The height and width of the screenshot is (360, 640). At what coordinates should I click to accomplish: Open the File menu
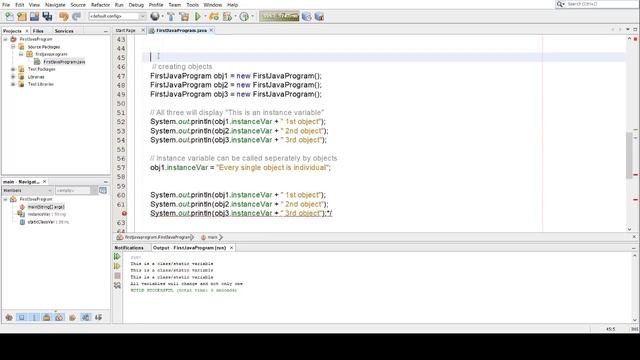[x=6, y=5]
